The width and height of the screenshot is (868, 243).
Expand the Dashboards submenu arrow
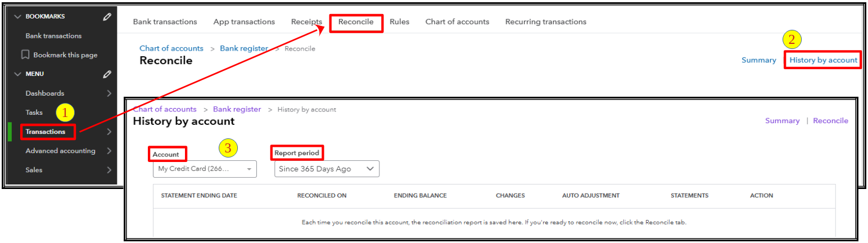click(x=109, y=93)
